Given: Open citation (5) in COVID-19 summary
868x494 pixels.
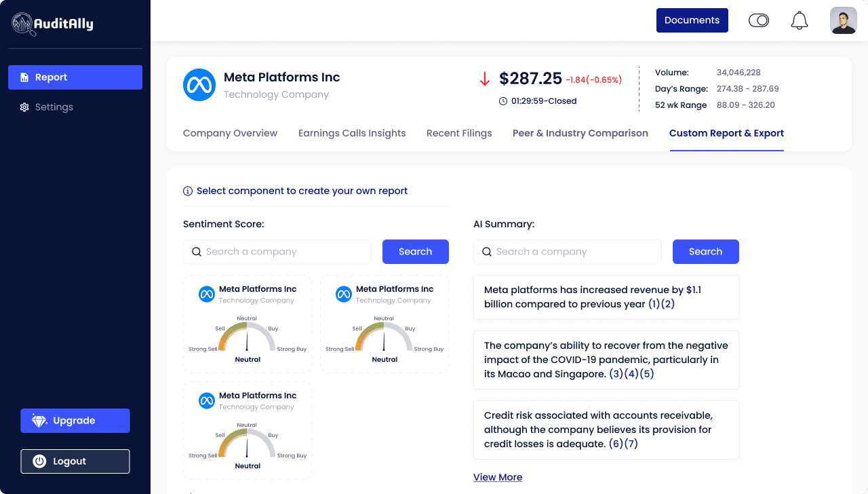Looking at the screenshot, I should click(647, 374).
